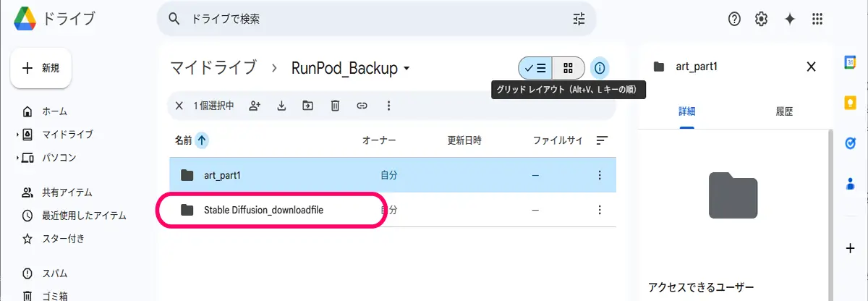Open Google Tasks in side panel
This screenshot has height=301, width=868.
tap(851, 143)
